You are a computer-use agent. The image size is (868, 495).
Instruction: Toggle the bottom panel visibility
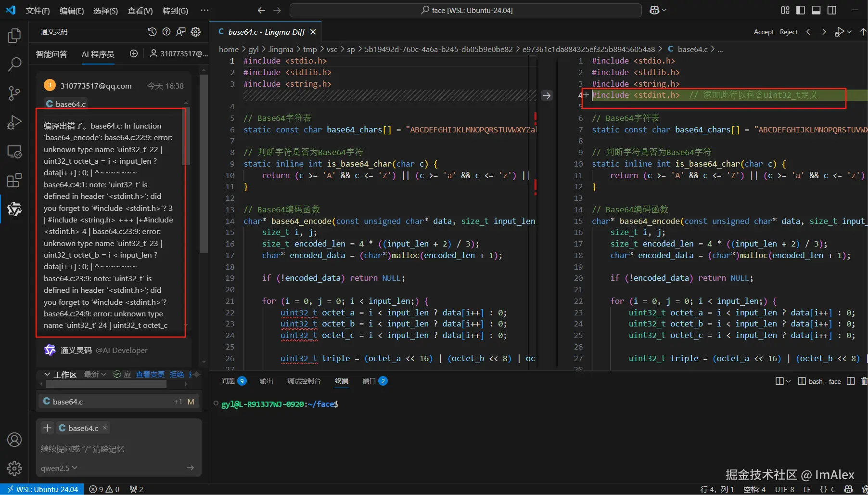point(816,10)
